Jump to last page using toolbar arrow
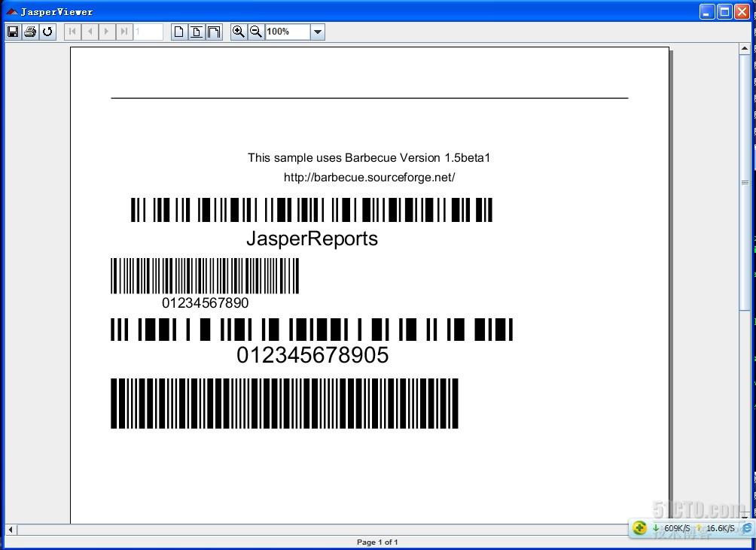756x550 pixels. click(x=124, y=32)
